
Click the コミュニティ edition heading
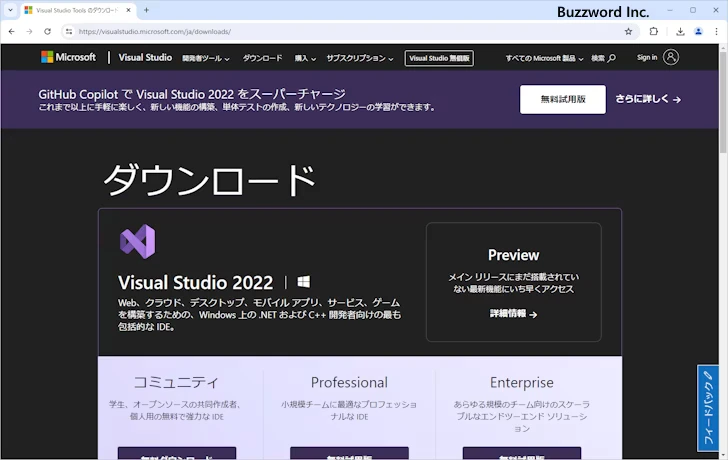point(176,382)
